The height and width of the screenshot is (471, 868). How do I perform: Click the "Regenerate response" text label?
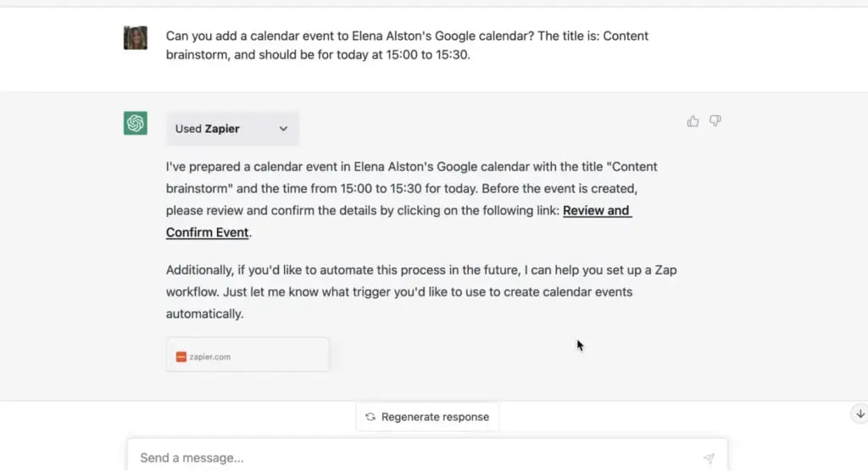coord(435,417)
